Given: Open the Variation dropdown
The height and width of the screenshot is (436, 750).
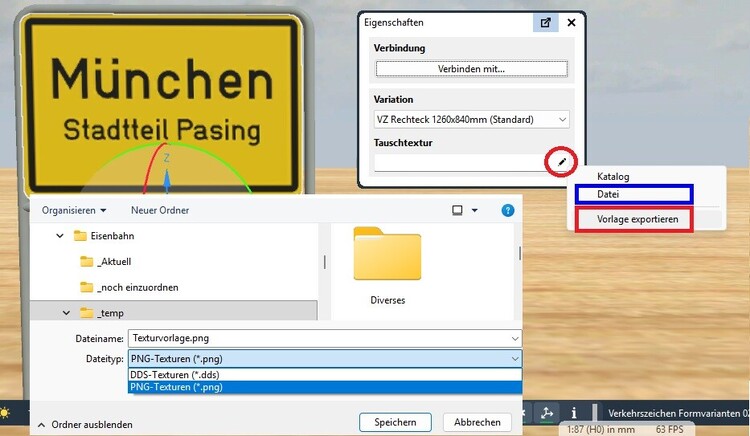Looking at the screenshot, I should pyautogui.click(x=472, y=120).
